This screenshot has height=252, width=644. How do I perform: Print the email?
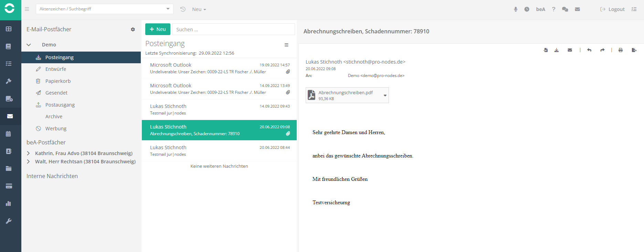(621, 50)
